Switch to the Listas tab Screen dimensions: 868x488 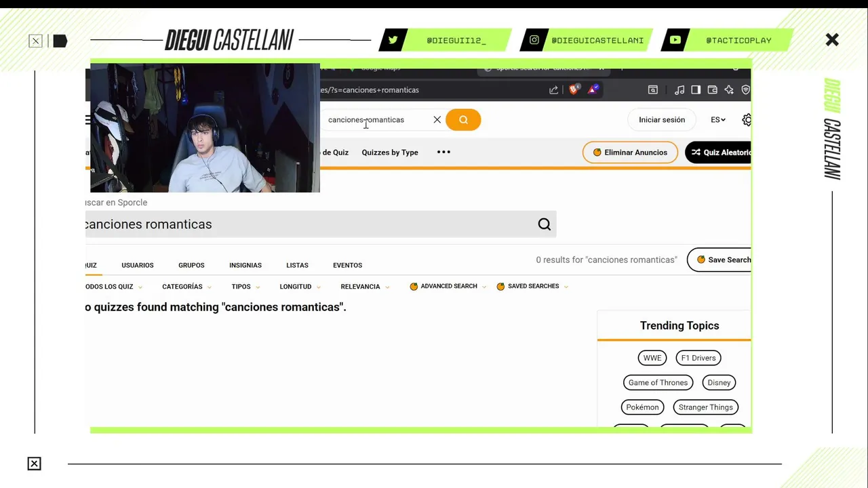297,265
